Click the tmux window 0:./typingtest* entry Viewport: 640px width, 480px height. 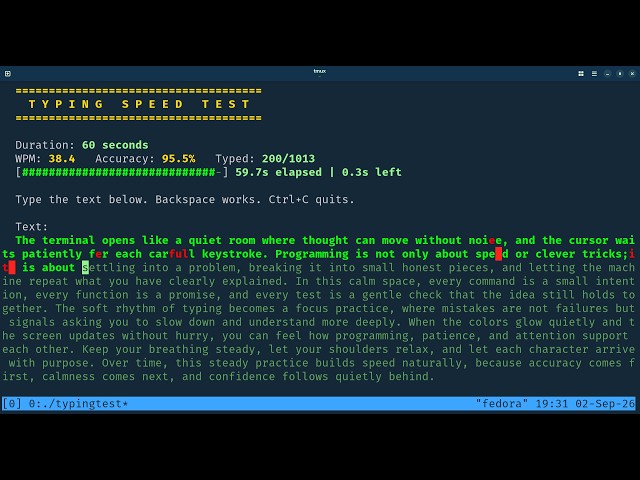coord(78,404)
